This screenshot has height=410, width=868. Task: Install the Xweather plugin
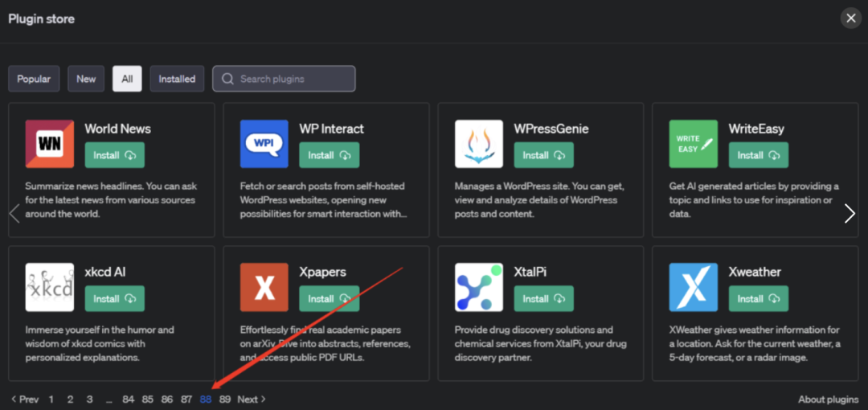759,298
